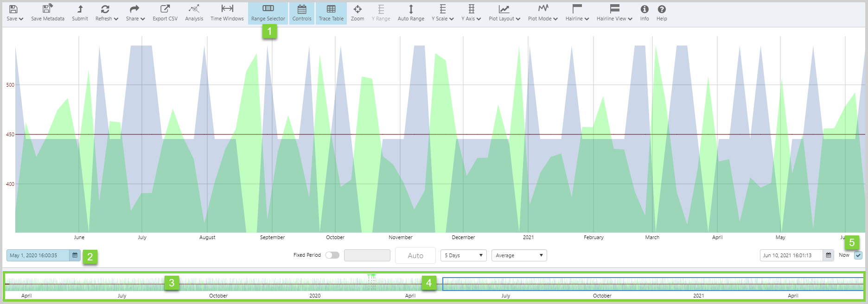Uncheck the Now checkbox

pos(858,255)
